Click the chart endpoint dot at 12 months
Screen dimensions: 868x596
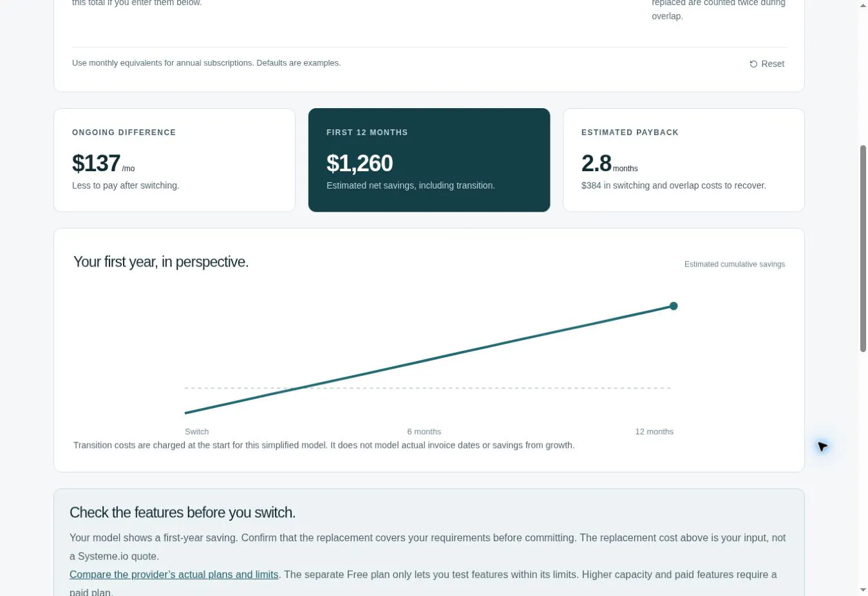674,306
